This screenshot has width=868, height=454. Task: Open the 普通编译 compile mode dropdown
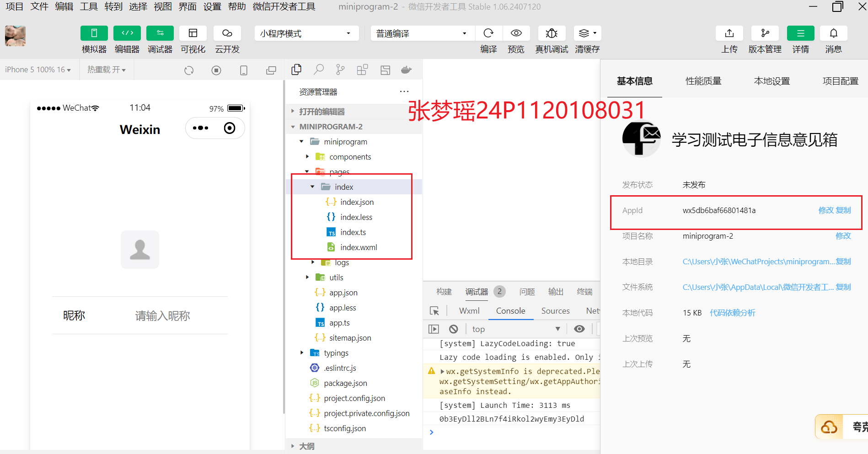(x=423, y=33)
